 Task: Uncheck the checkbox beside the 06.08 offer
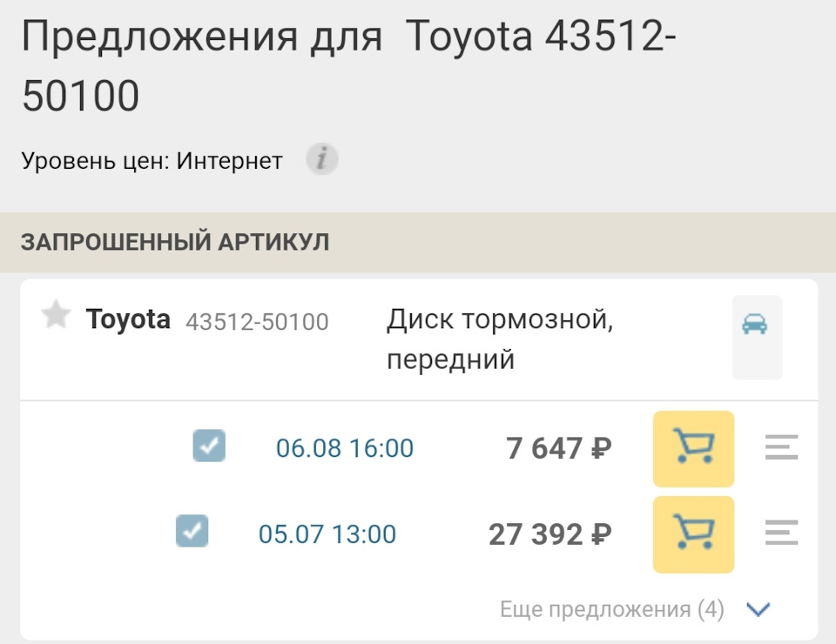(208, 446)
